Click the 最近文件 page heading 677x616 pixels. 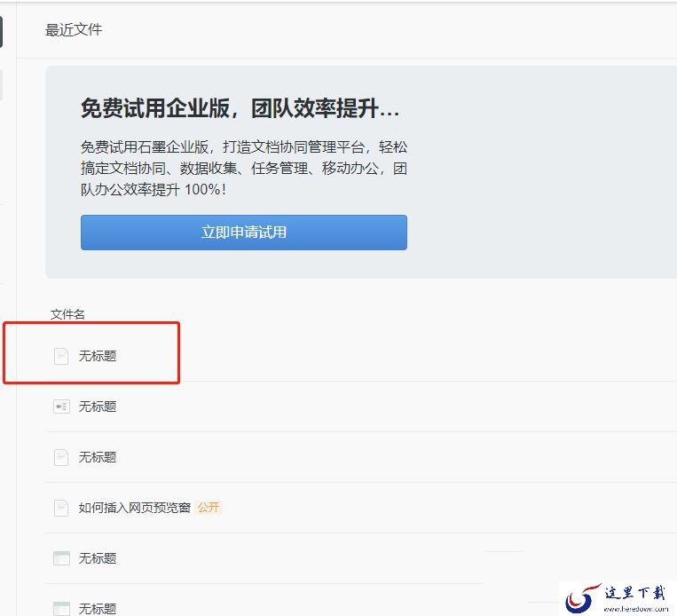tap(74, 30)
